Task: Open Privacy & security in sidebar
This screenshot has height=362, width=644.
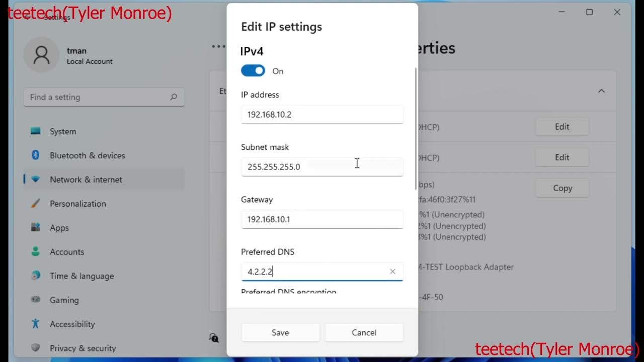Action: [x=104, y=348]
